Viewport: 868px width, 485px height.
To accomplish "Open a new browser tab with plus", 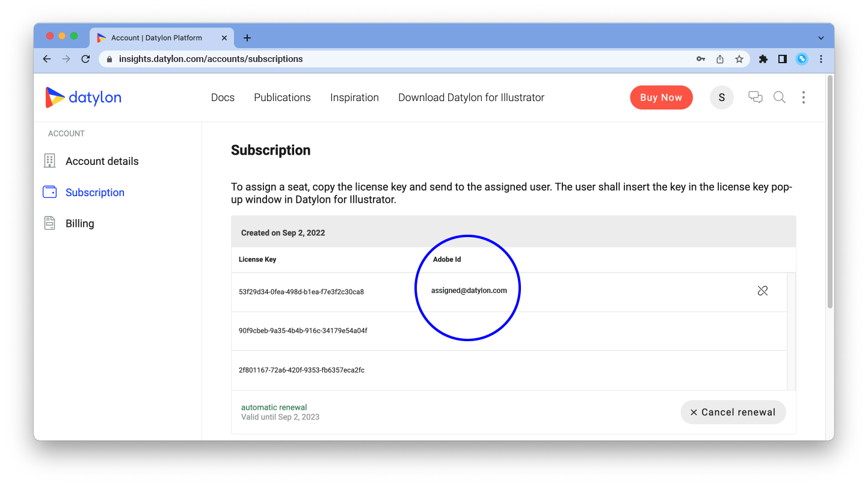I will point(247,38).
